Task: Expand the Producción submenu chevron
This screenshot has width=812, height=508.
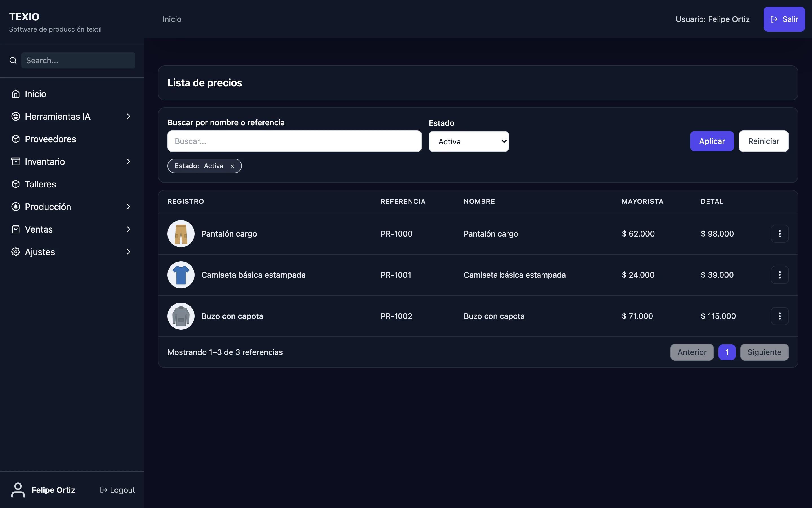Action: (129, 207)
